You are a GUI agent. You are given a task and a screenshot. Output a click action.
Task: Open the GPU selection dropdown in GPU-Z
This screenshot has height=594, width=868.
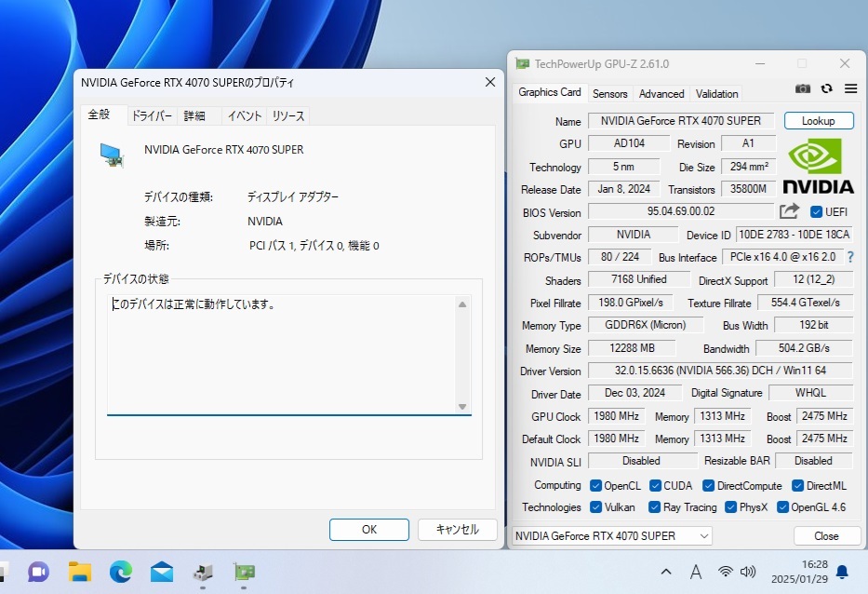pos(612,536)
